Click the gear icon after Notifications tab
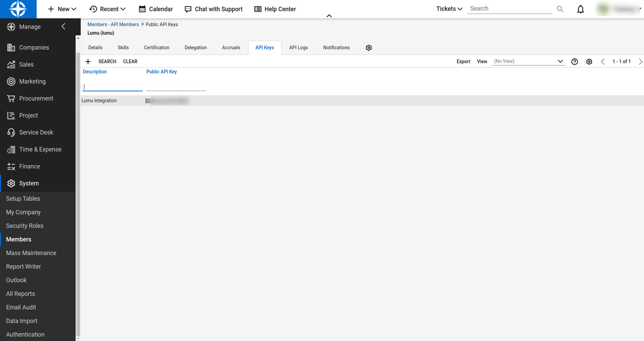Screen dimensions: 644x341 (x=369, y=48)
